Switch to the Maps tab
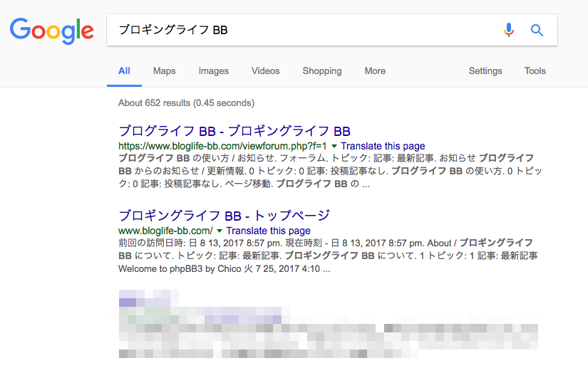The height and width of the screenshot is (368, 588). pos(164,70)
